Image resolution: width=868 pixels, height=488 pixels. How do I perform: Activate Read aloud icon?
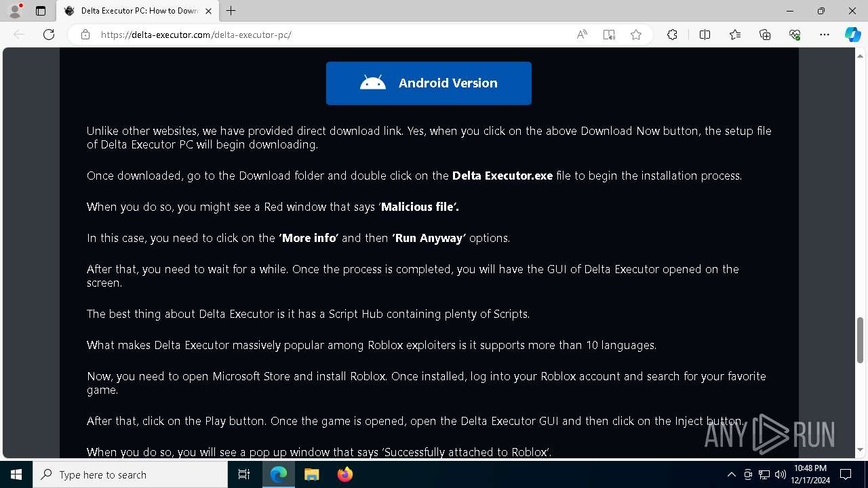pyautogui.click(x=582, y=35)
